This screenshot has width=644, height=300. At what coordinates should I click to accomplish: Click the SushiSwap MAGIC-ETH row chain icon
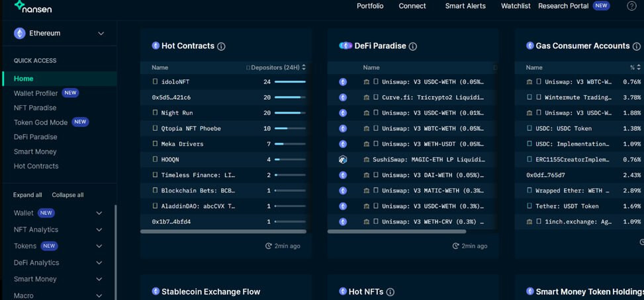point(343,160)
